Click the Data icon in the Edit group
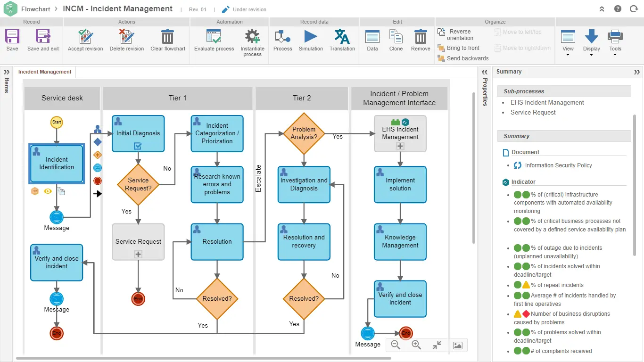 pos(372,37)
